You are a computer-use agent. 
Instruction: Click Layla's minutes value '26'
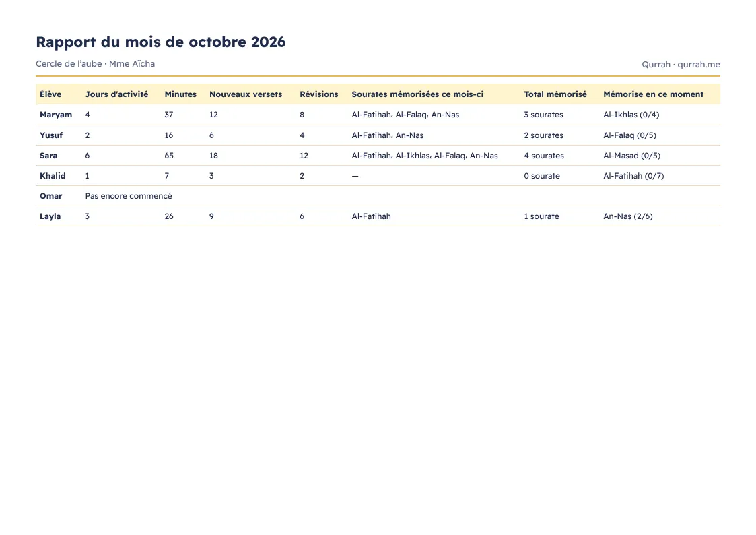169,216
